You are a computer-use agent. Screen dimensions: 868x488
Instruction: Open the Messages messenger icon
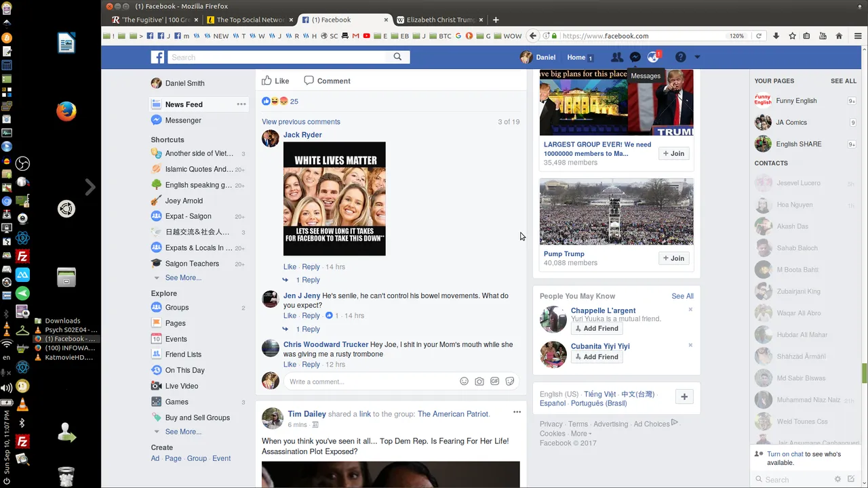(635, 58)
